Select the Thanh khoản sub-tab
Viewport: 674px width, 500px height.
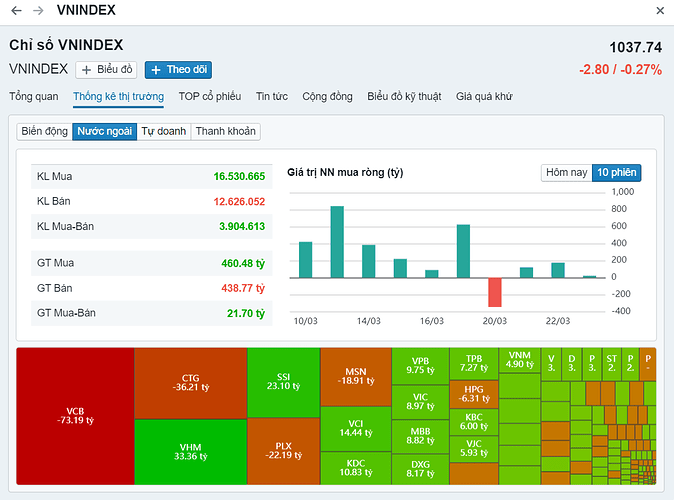coord(225,131)
